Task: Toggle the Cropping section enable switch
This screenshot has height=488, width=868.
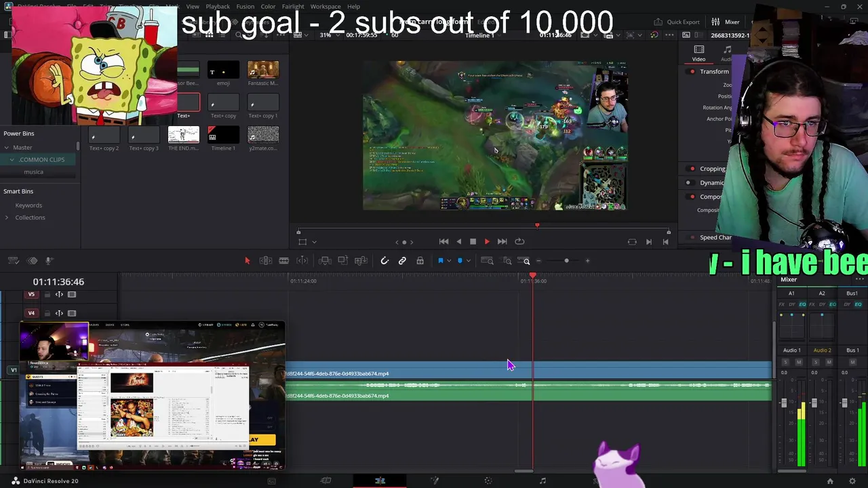Action: tap(692, 169)
